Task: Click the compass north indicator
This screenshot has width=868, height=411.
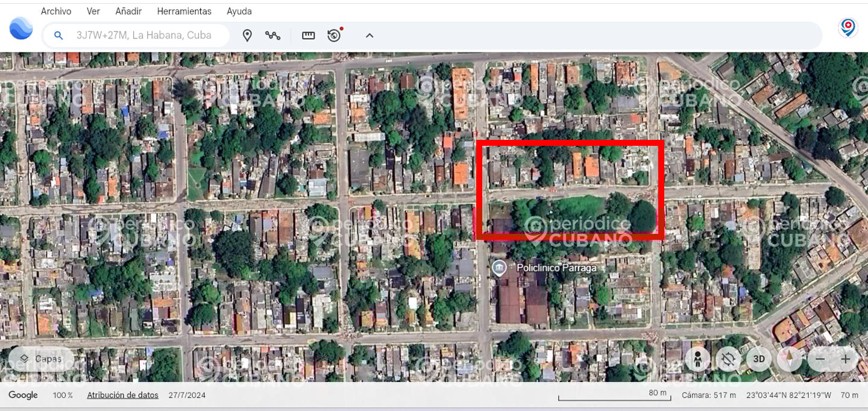Action: 790,360
